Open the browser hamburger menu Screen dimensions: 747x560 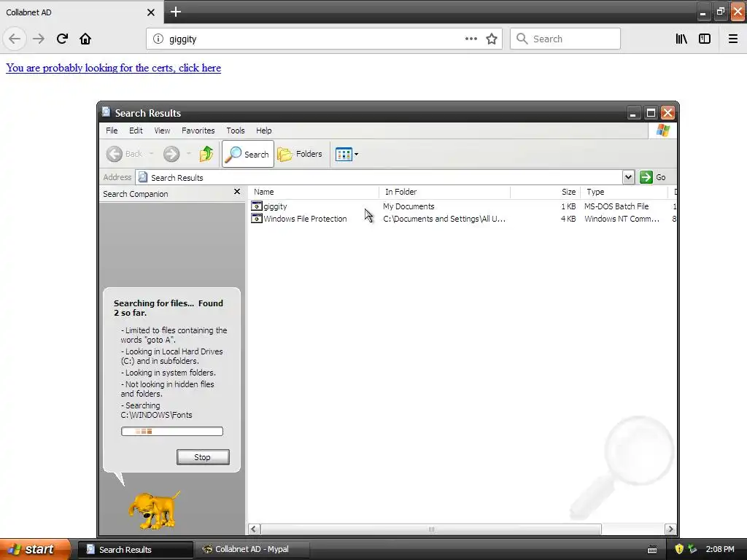733,39
